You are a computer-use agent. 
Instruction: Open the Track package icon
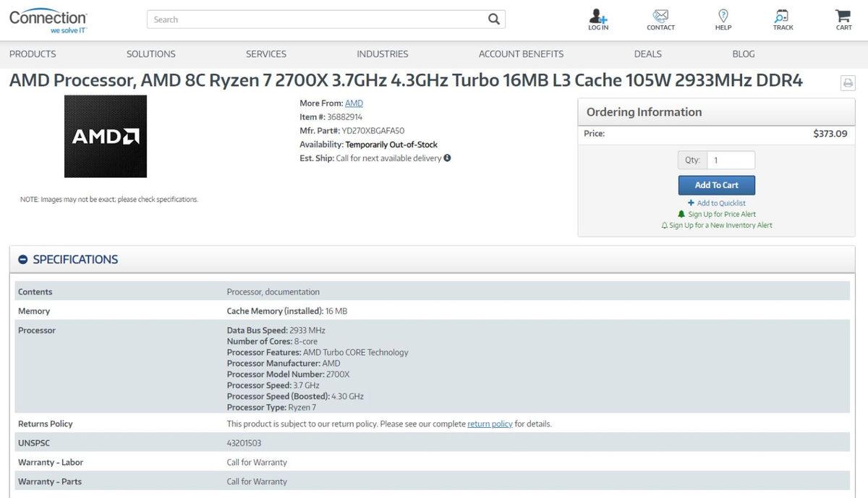pyautogui.click(x=782, y=16)
